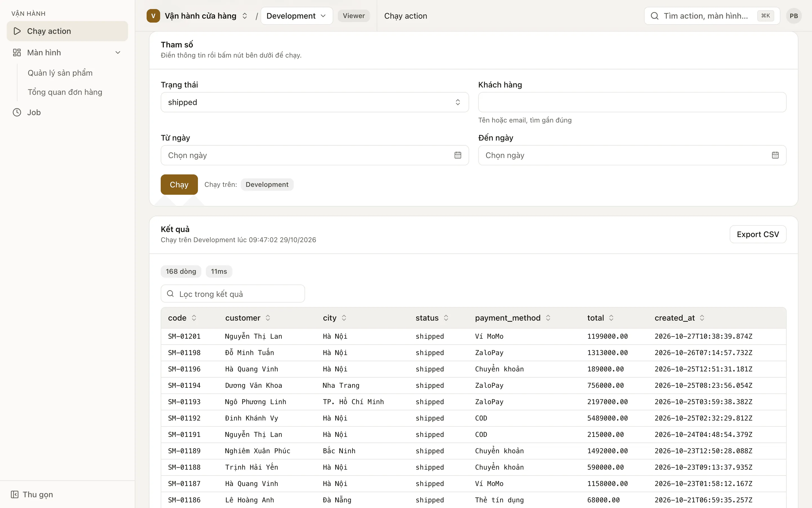Open Chạy action in the sidebar
This screenshot has width=812, height=508.
tap(67, 31)
